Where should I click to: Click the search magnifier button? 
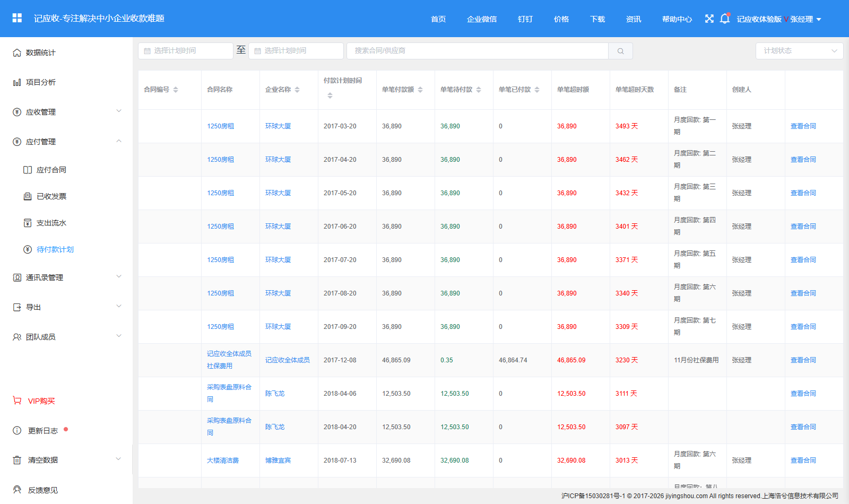620,51
